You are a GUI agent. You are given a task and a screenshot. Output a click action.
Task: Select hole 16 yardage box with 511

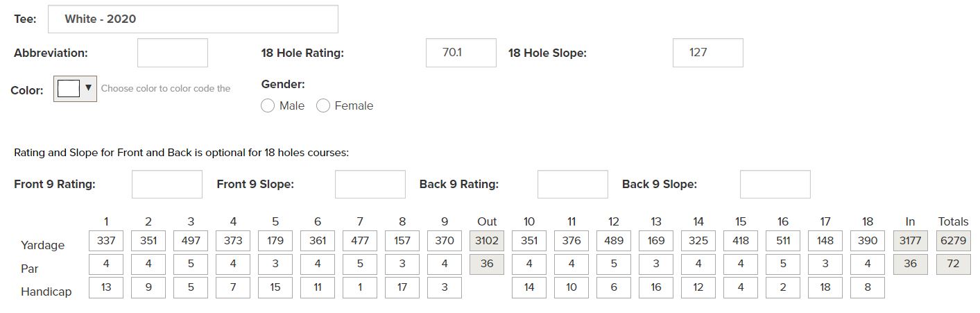tap(783, 241)
